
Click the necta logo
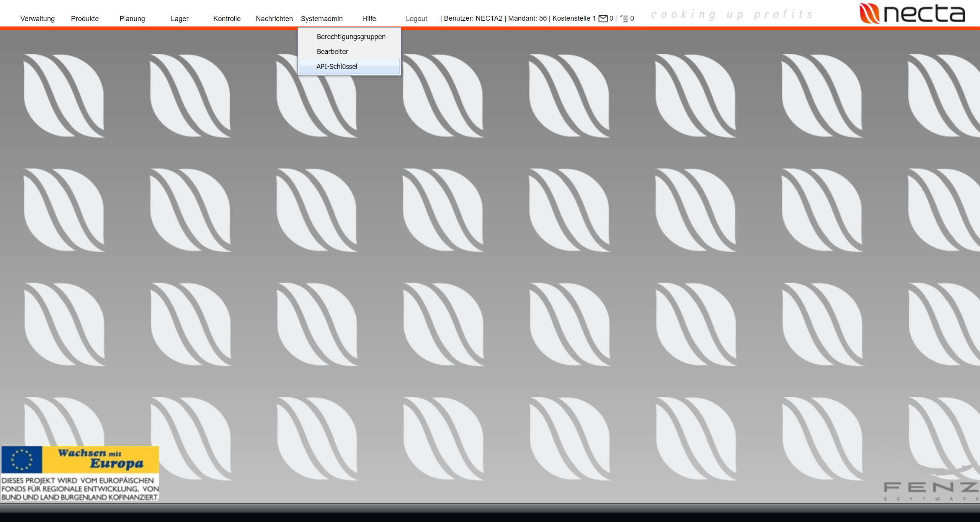pos(913,13)
